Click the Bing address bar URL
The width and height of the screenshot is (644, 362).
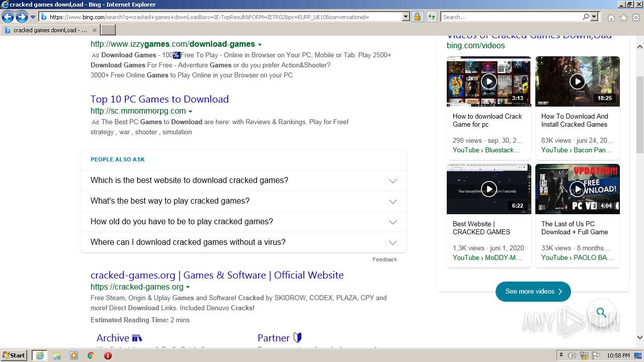coord(209,17)
